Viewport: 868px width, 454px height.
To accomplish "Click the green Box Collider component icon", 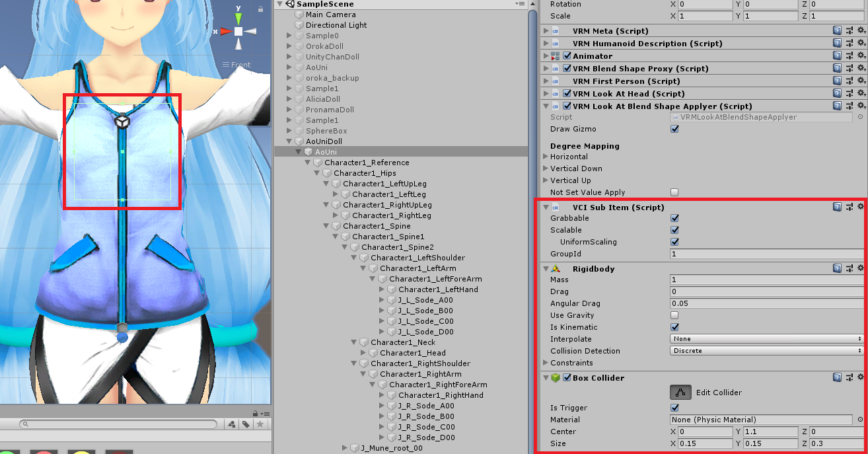I will pyautogui.click(x=556, y=378).
